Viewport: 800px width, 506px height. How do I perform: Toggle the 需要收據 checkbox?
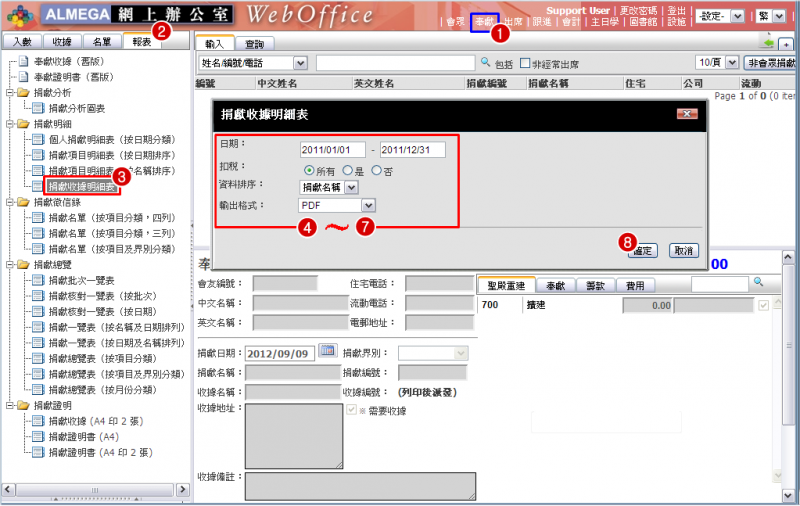pyautogui.click(x=351, y=410)
